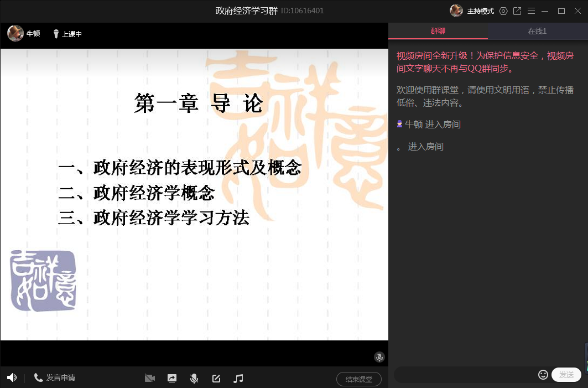Expand the hamburger menu in title bar
Viewport: 588px width, 388px height.
531,11
